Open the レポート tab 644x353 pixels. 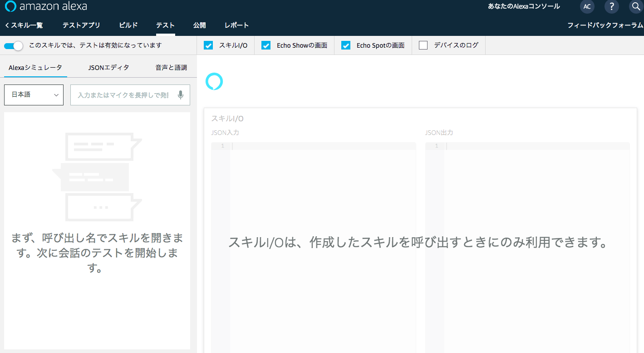(236, 25)
